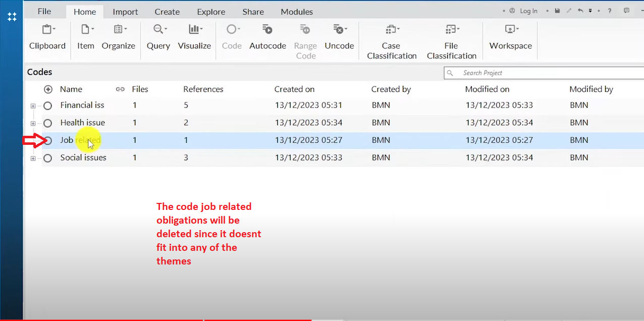Open the feedback chat bubble icon
Image resolution: width=644 pixels, height=321 pixels.
pos(626,11)
